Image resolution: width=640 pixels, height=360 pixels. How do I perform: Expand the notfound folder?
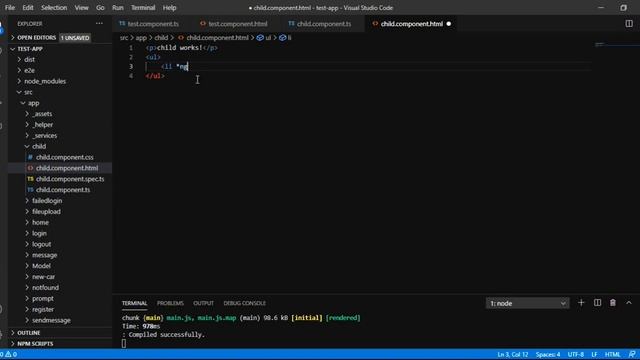(x=45, y=288)
